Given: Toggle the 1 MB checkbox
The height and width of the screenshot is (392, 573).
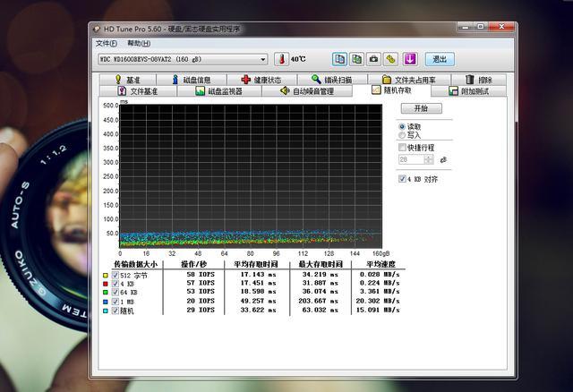Looking at the screenshot, I should click(115, 302).
